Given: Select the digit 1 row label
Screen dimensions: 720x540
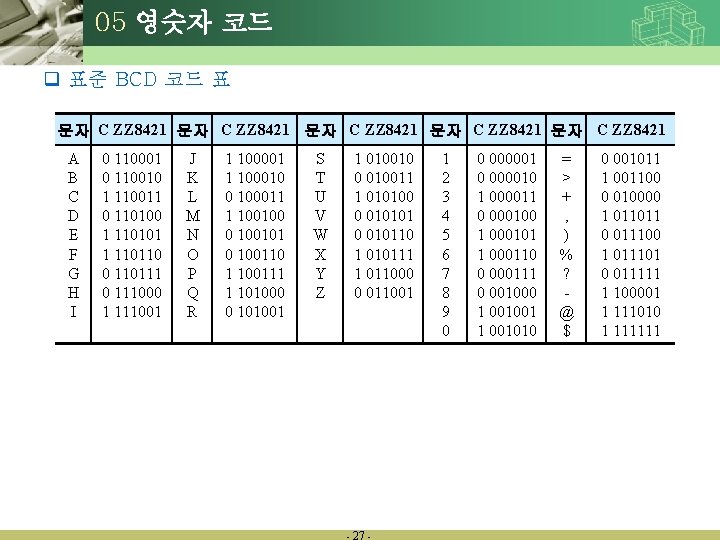Looking at the screenshot, I should pyautogui.click(x=445, y=159).
